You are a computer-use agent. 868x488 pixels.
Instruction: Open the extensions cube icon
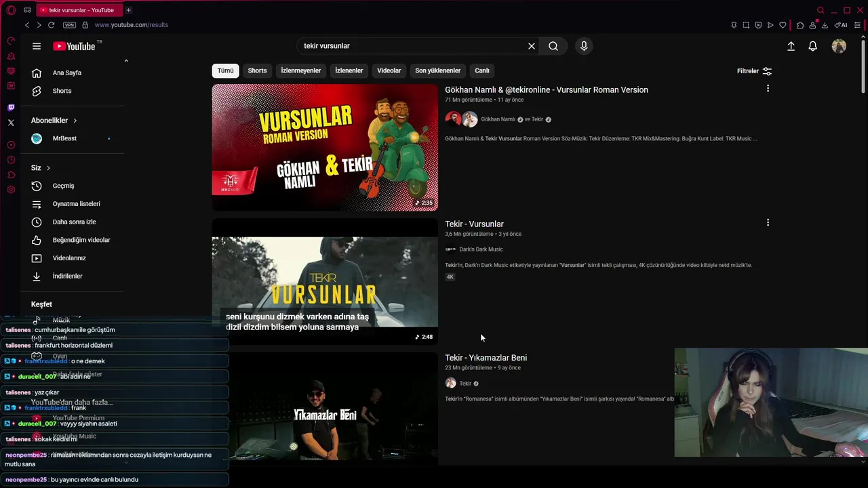(x=800, y=25)
